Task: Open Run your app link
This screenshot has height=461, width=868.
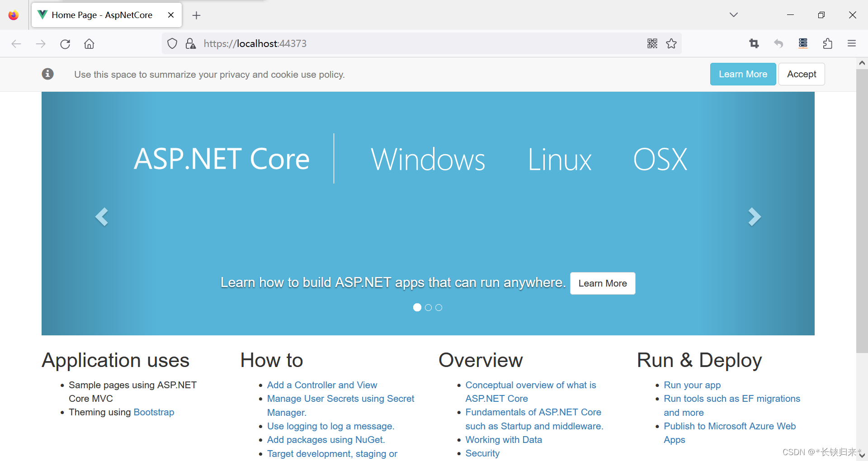Action: 692,385
